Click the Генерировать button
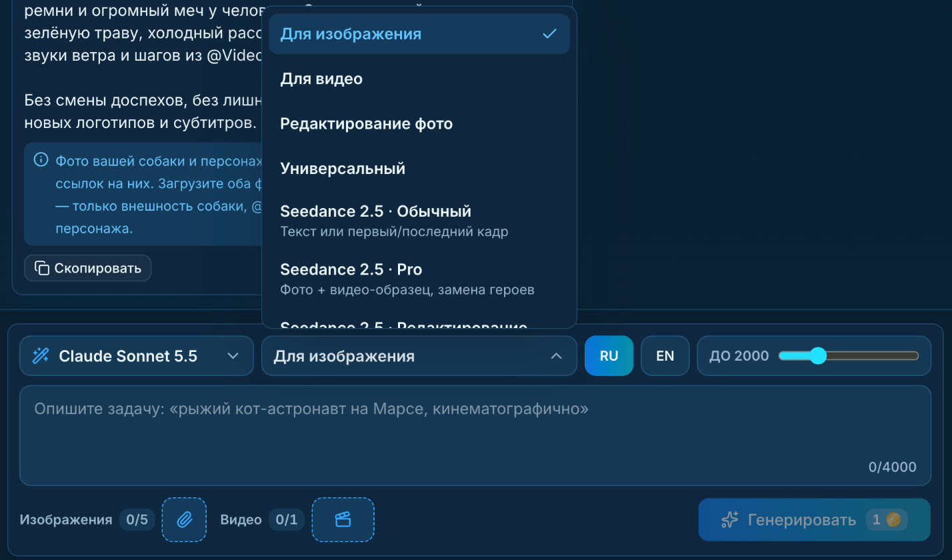The width and height of the screenshot is (952, 560). point(814,519)
